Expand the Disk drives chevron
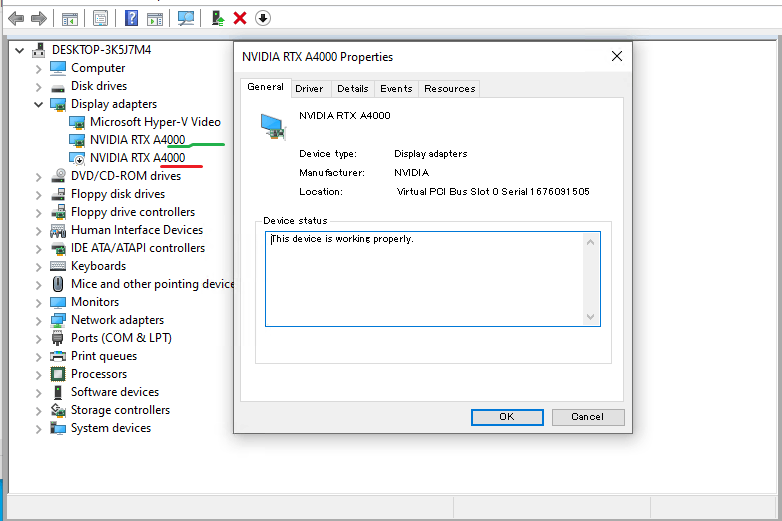782x521 pixels. (x=38, y=87)
